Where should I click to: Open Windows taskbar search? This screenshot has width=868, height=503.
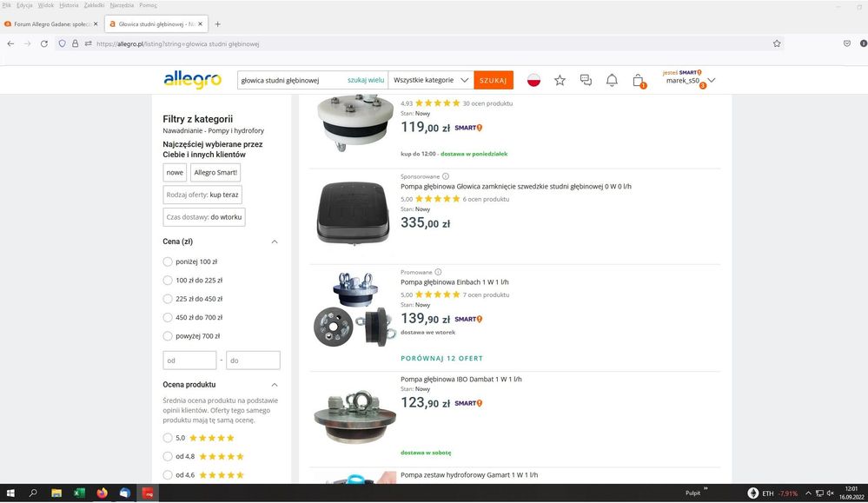[x=33, y=493]
